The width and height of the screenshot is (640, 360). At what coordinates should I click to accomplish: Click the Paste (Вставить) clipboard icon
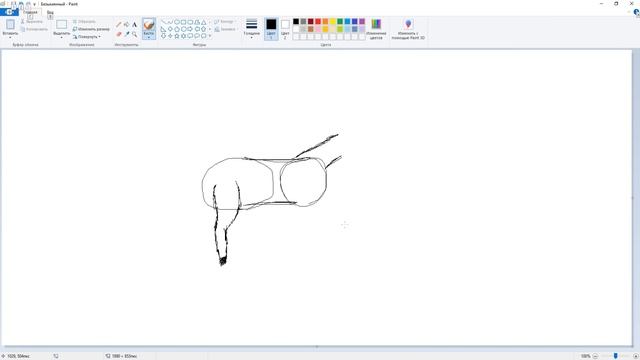(10, 24)
